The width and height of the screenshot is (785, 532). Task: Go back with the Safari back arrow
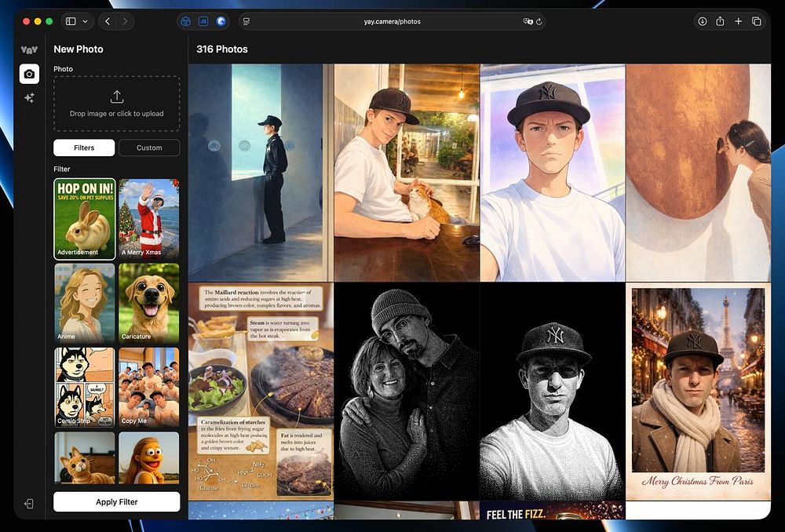point(107,21)
